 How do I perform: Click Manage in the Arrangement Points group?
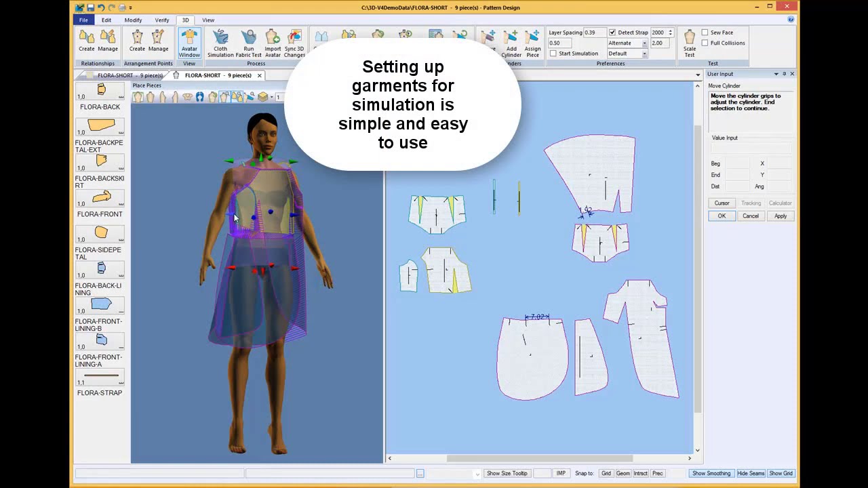(x=158, y=41)
